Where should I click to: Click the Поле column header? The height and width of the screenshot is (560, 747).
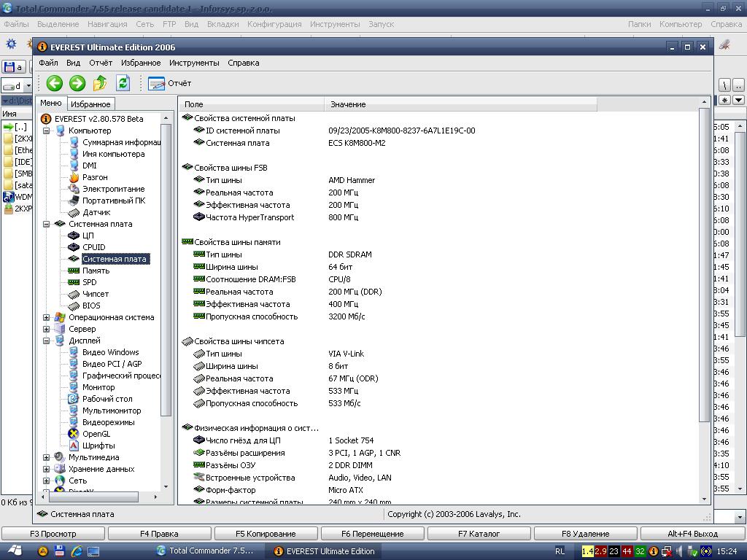(x=252, y=104)
